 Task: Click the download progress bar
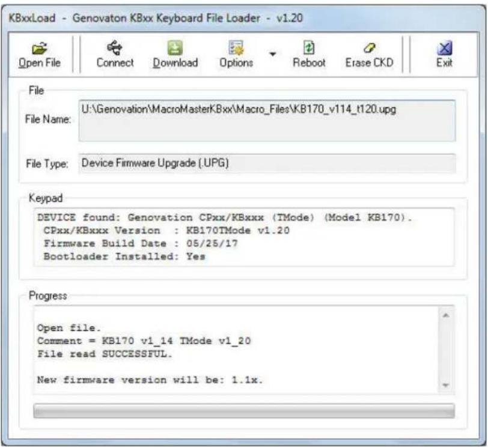click(x=243, y=411)
